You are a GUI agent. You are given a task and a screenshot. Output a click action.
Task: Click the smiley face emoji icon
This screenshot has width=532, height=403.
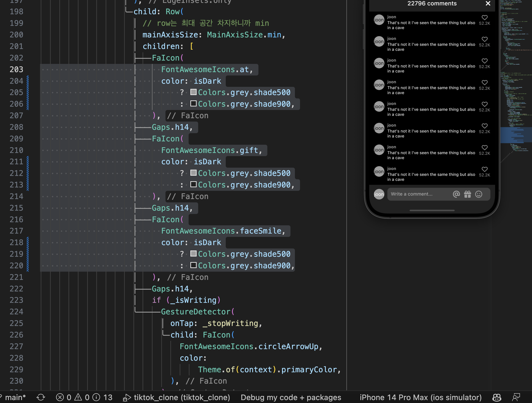click(x=479, y=194)
